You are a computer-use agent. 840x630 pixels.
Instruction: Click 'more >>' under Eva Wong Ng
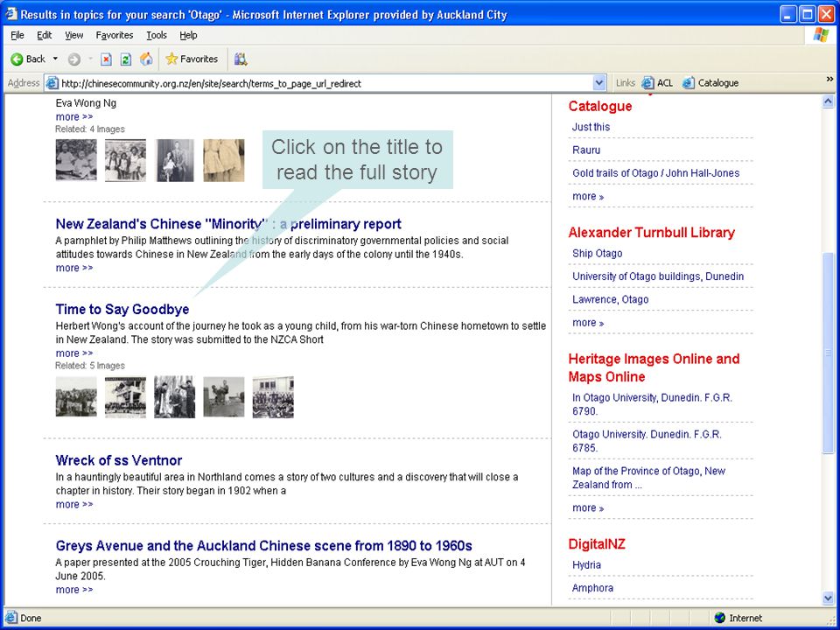point(73,116)
